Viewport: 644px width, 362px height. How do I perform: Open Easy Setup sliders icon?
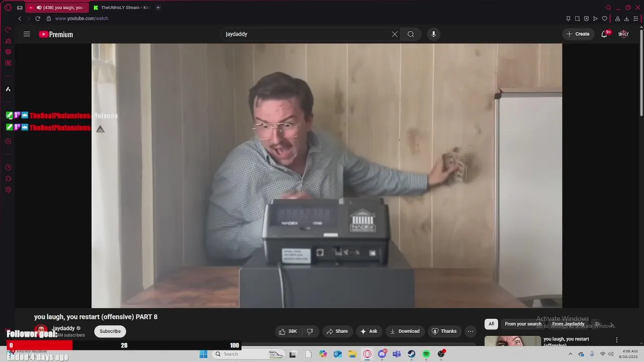click(x=636, y=19)
